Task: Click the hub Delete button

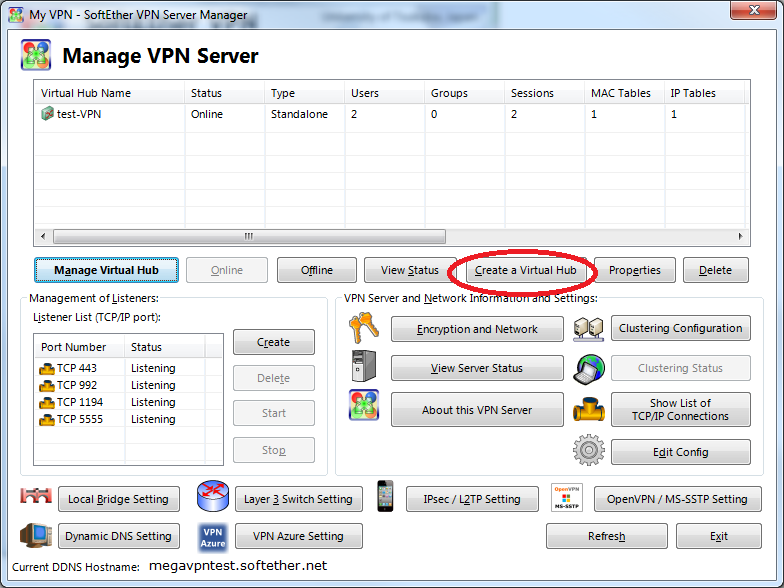Action: click(716, 270)
